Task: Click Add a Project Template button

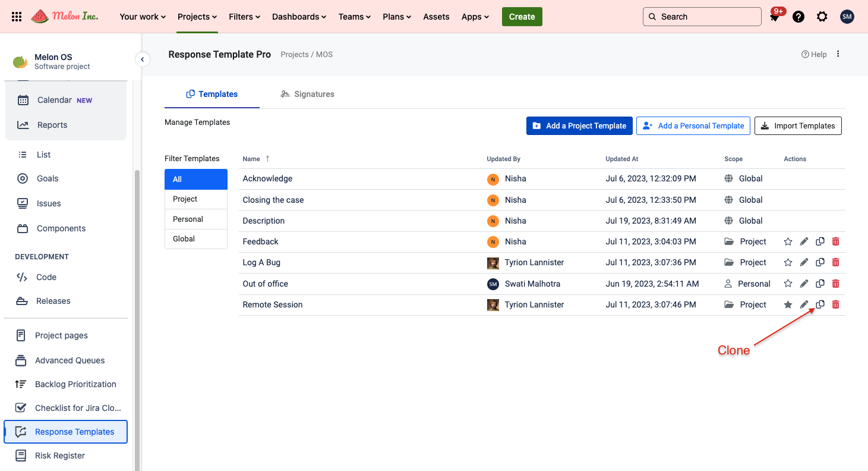Action: (x=579, y=125)
